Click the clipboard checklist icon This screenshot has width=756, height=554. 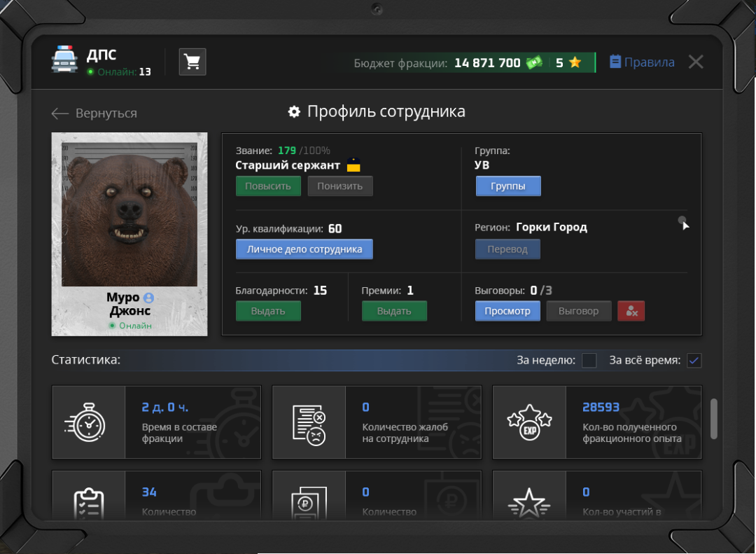89,504
